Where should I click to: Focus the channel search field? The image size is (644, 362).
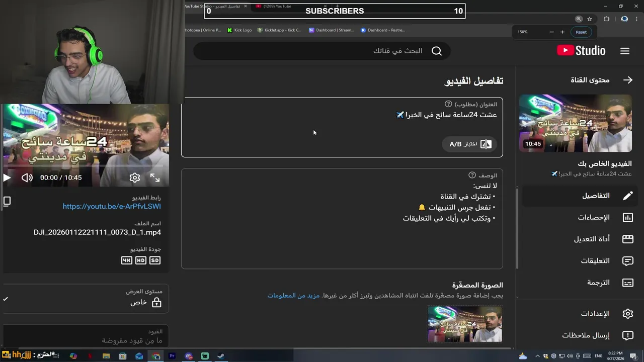click(321, 51)
